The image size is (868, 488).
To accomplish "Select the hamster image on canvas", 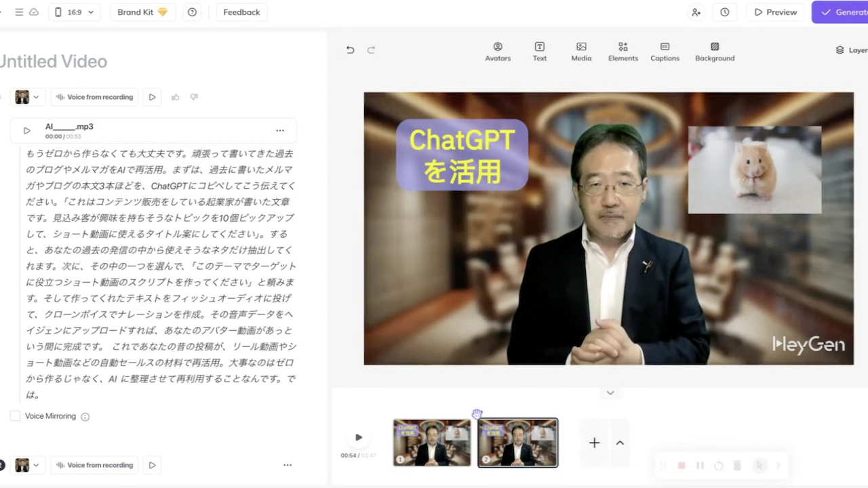I will pos(755,169).
